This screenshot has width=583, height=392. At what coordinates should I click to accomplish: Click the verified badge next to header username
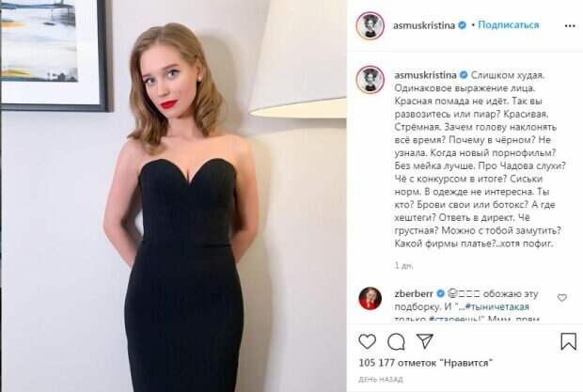(x=462, y=25)
